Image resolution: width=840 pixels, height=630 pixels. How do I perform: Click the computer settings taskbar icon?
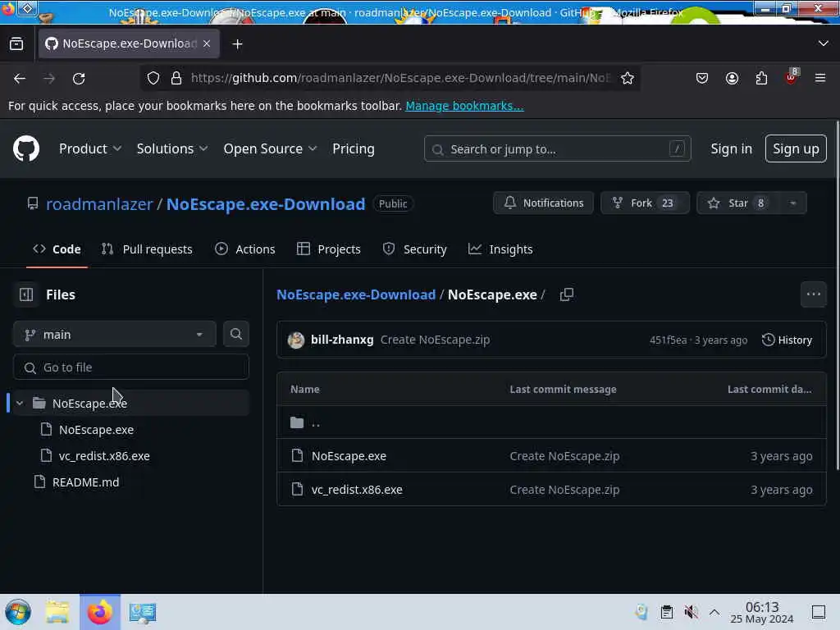click(143, 612)
